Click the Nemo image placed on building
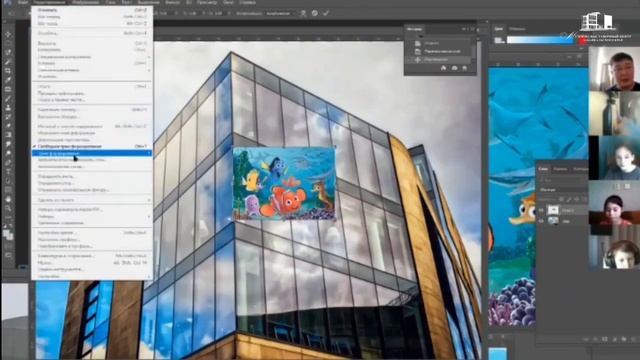This screenshot has height=360, width=640. tap(284, 184)
